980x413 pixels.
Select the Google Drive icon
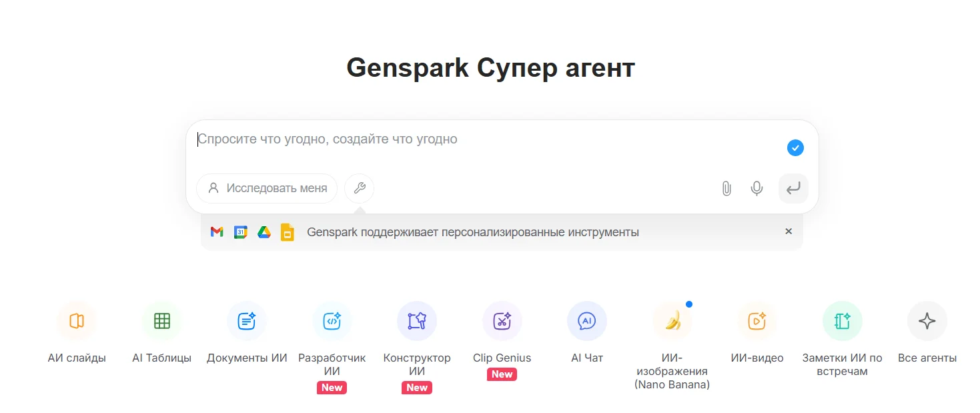(x=264, y=232)
